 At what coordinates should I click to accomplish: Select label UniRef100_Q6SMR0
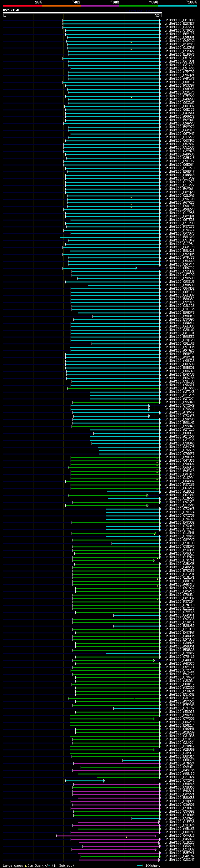point(179,140)
